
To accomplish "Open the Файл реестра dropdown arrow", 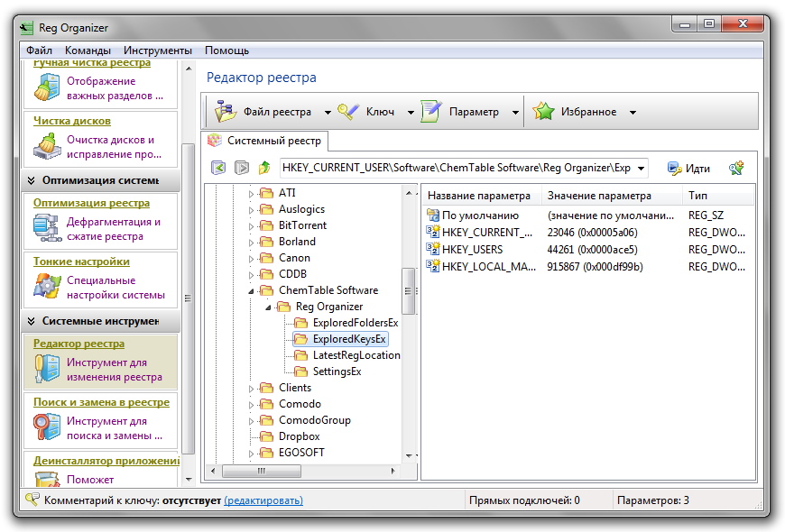I will (328, 112).
